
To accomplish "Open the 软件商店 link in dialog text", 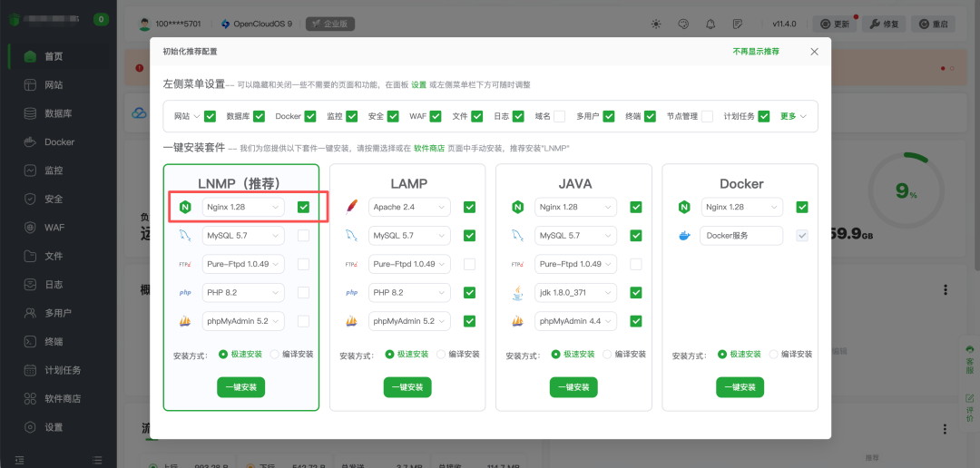I will click(x=429, y=148).
